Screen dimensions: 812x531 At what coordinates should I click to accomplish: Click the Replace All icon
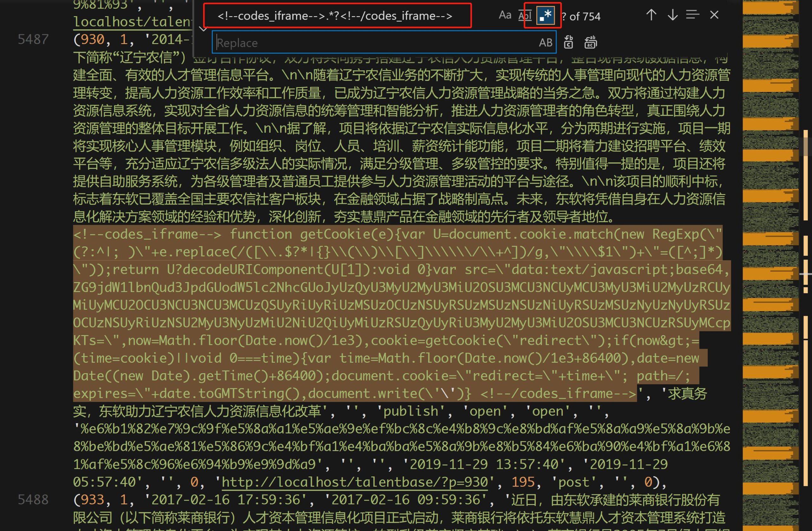coord(591,42)
